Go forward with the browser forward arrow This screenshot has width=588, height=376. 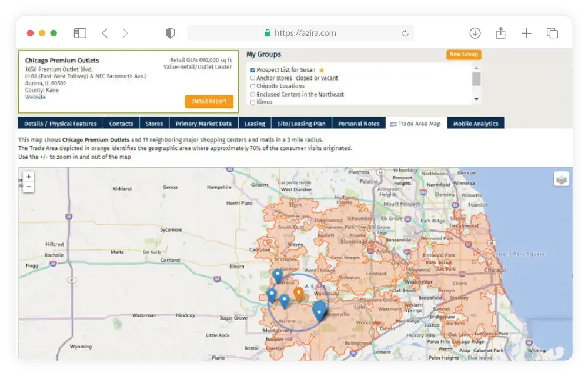click(125, 33)
